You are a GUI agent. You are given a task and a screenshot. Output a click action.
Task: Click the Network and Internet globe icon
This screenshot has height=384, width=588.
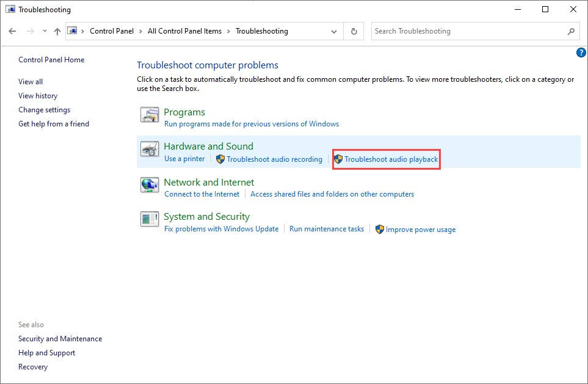(x=150, y=185)
